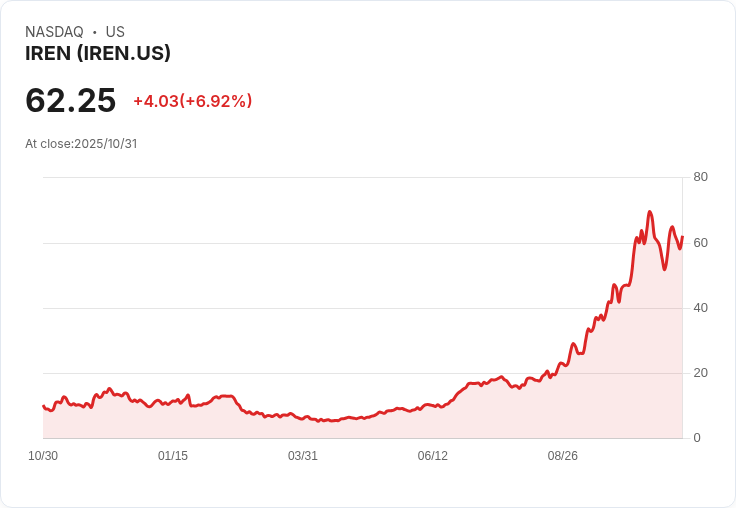Click the +4.03(+6.92%) price change
Screen dimensions: 736x508
coord(193,101)
